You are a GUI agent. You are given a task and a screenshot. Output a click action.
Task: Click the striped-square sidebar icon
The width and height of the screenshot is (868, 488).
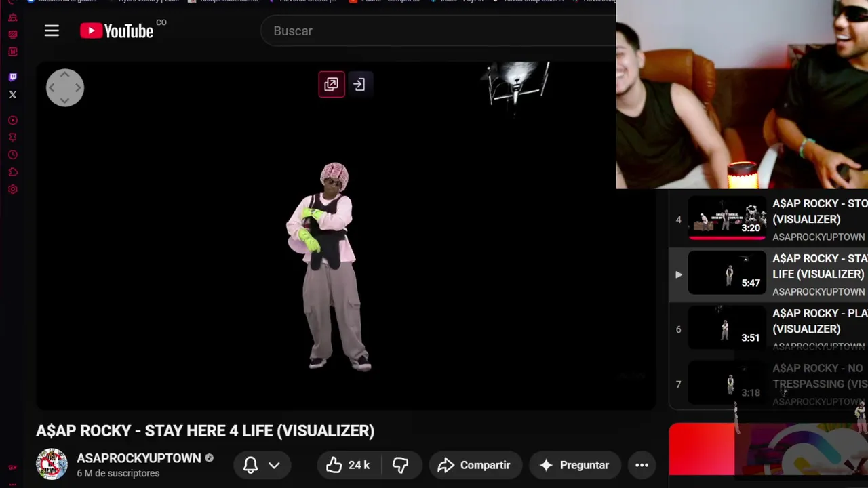click(13, 35)
